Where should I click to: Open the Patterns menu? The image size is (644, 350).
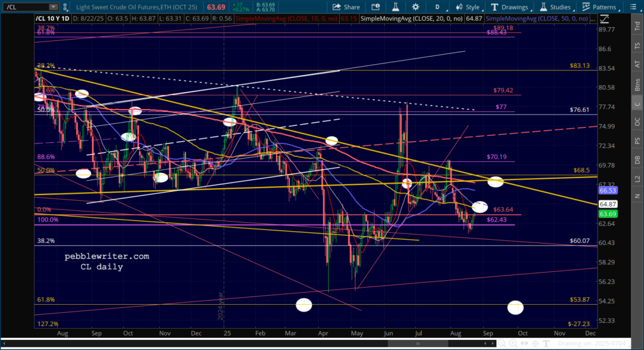point(600,7)
